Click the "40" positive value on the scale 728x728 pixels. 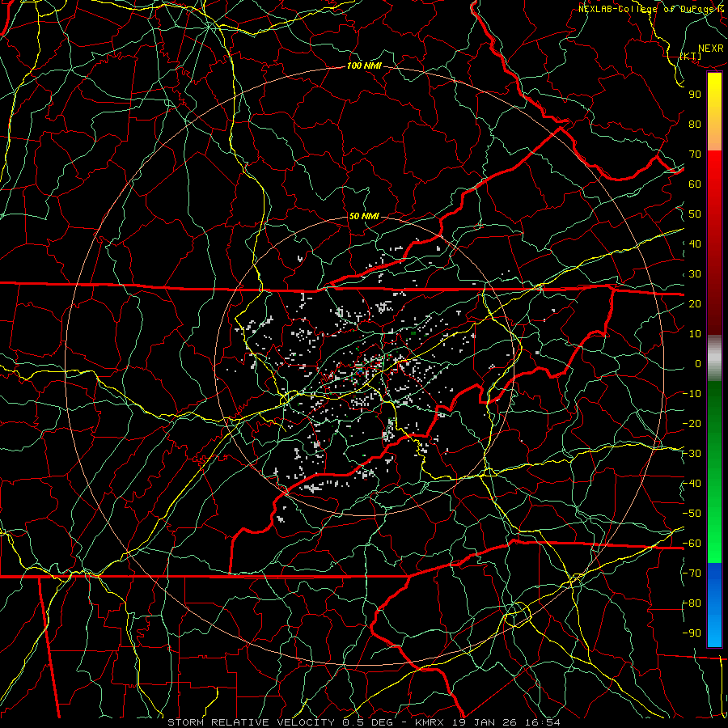[x=695, y=243]
